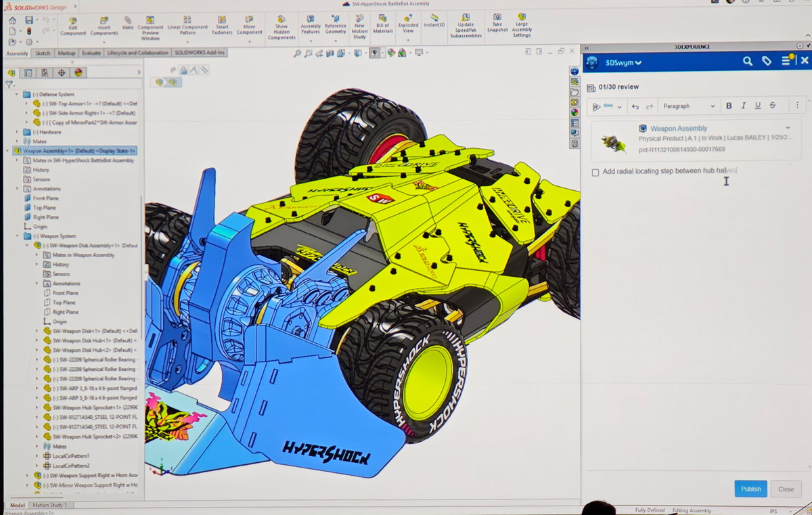Collapse the Weapon Assembly<1> tree node
This screenshot has height=515, width=812.
point(8,151)
